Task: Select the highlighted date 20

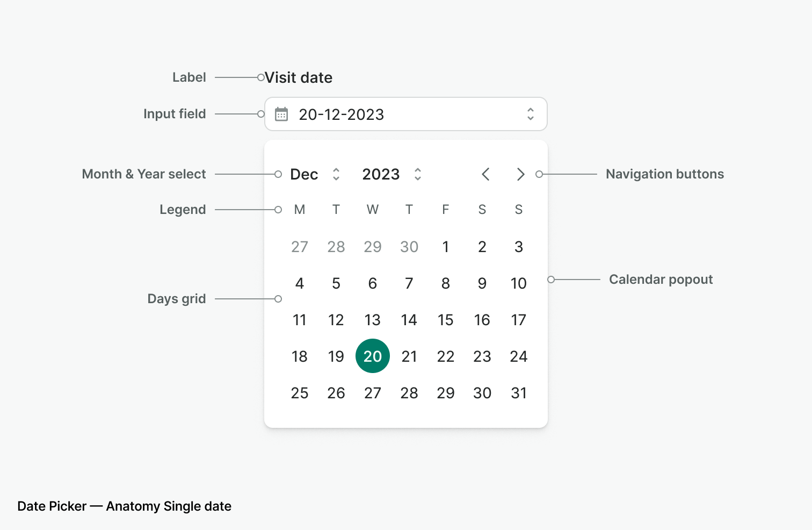Action: point(372,356)
